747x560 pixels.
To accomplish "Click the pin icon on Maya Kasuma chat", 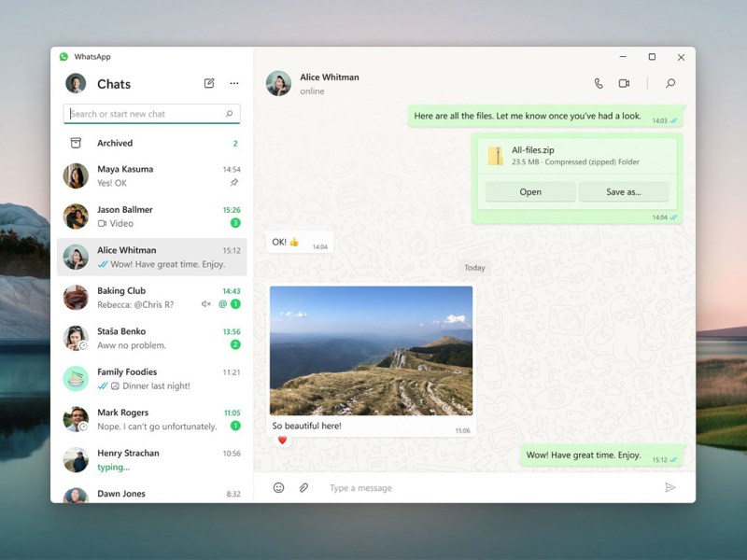I will pyautogui.click(x=234, y=182).
